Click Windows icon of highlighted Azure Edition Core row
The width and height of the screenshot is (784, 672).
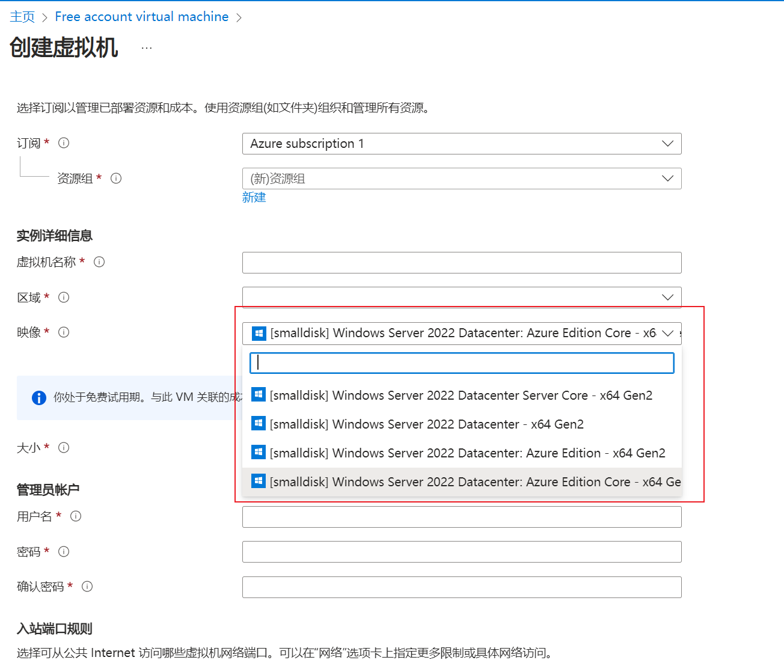tap(259, 481)
